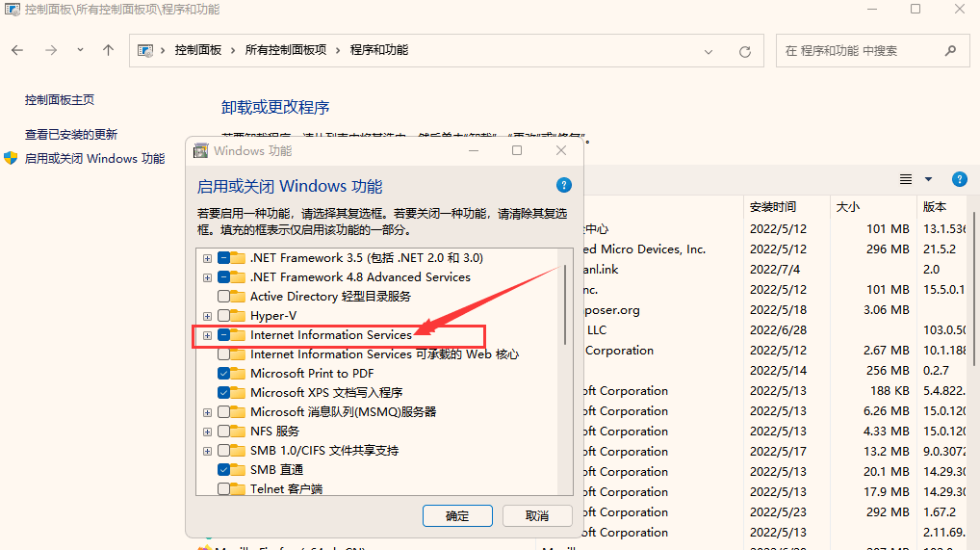Open recent locations chevron beside forward arrow
Screen dimensions: 980x550
(80, 50)
